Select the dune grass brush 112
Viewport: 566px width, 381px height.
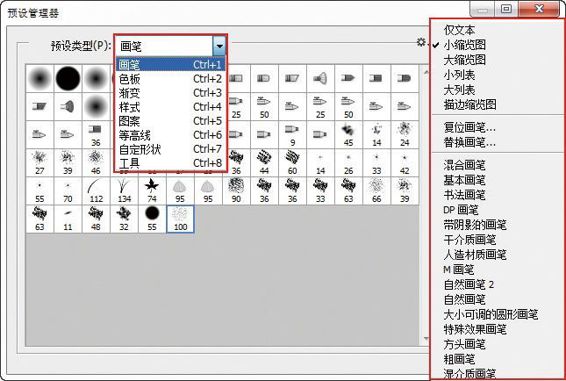point(96,191)
